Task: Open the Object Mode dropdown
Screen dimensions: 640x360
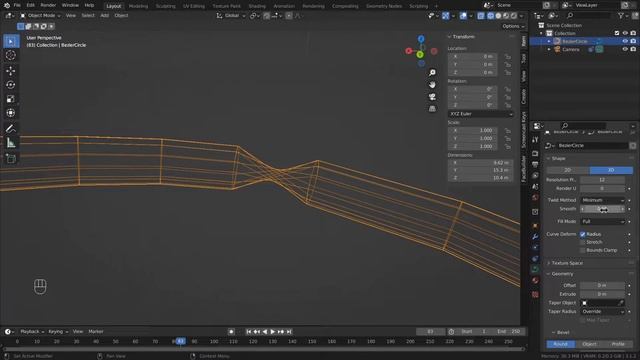Action: click(40, 16)
